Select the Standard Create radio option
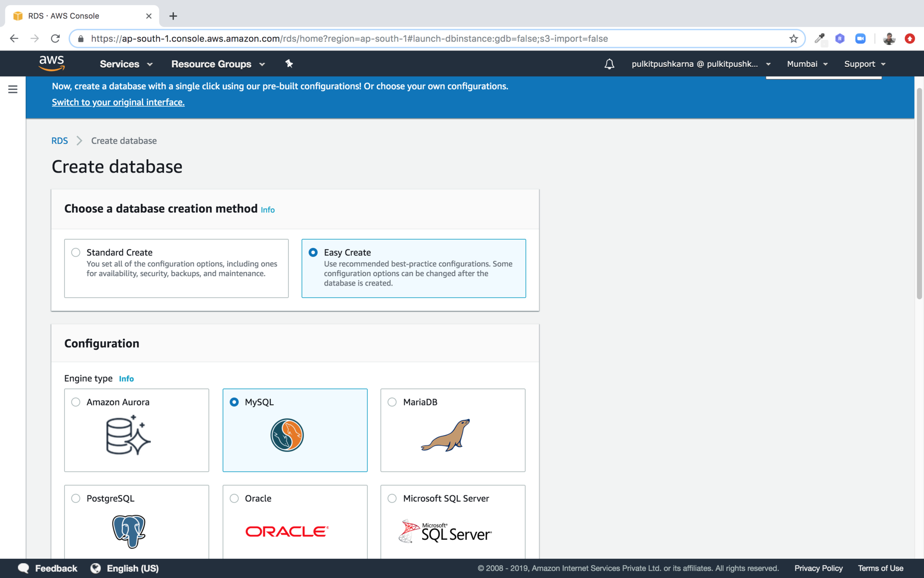 pos(76,252)
